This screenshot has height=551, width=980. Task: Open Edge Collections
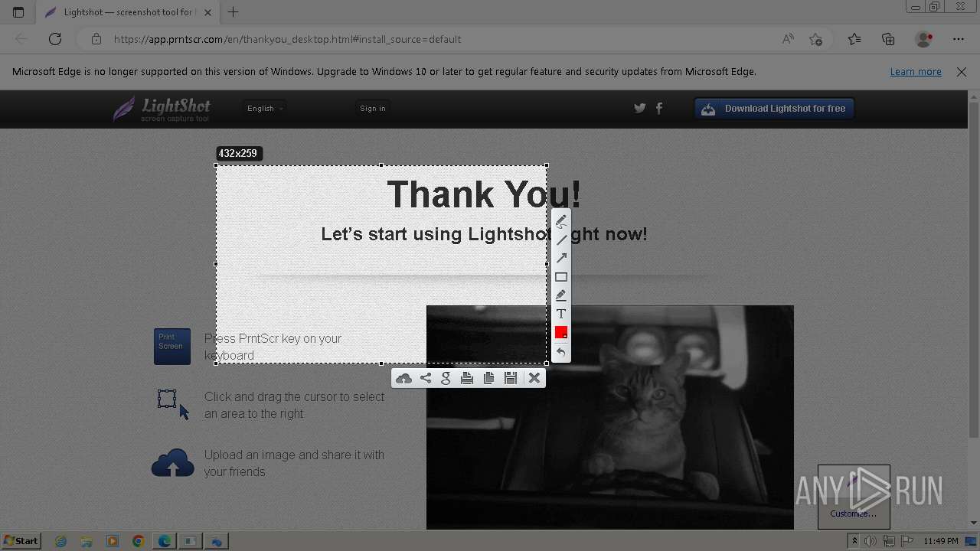[888, 39]
